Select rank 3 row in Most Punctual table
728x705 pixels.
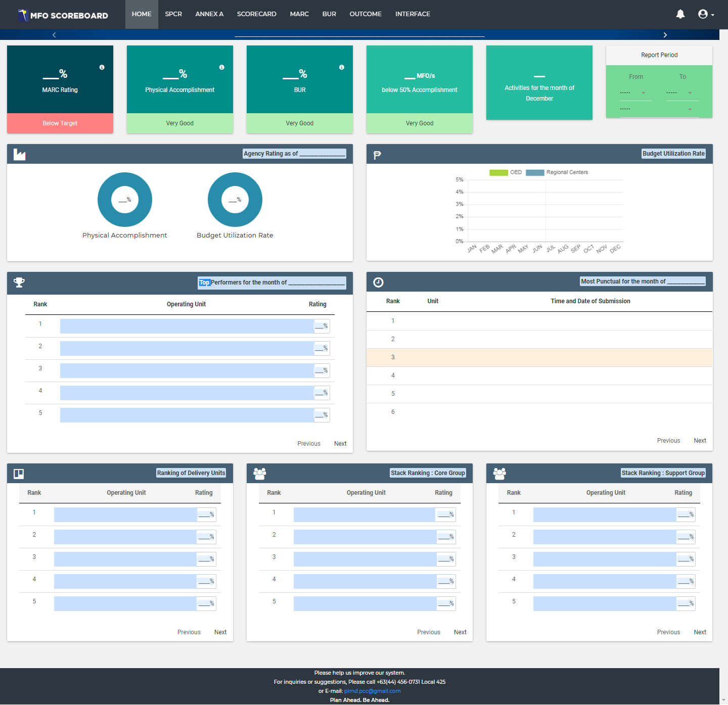pyautogui.click(x=539, y=357)
